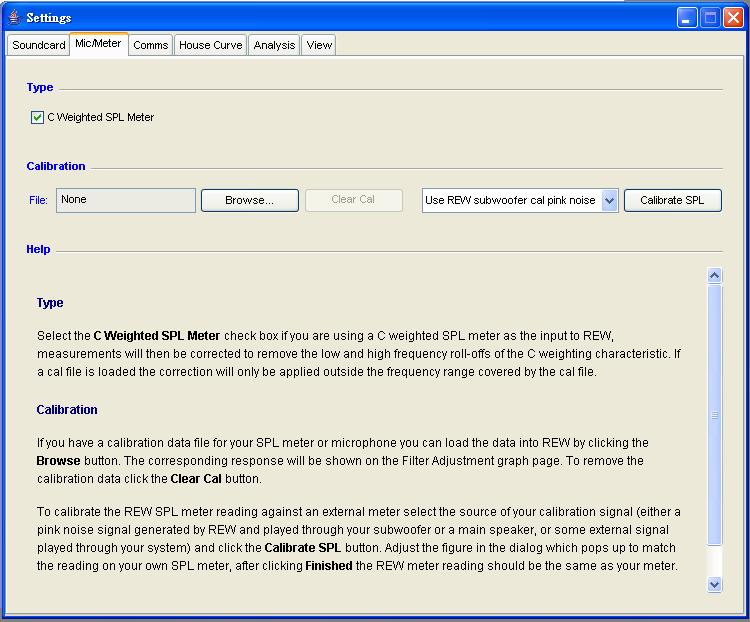Go to the House Curve tab
This screenshot has width=750, height=622.
click(210, 45)
